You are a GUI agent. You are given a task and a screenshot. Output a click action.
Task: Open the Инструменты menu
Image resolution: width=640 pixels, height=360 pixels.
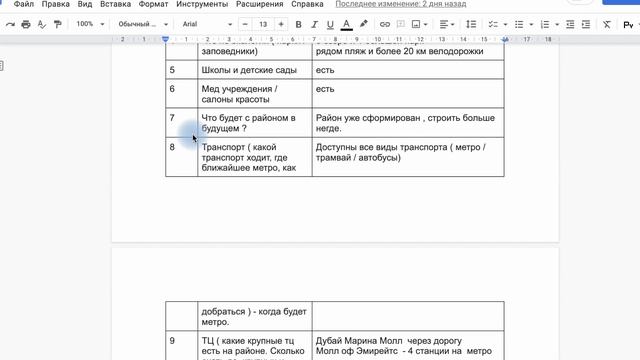pyautogui.click(x=202, y=4)
